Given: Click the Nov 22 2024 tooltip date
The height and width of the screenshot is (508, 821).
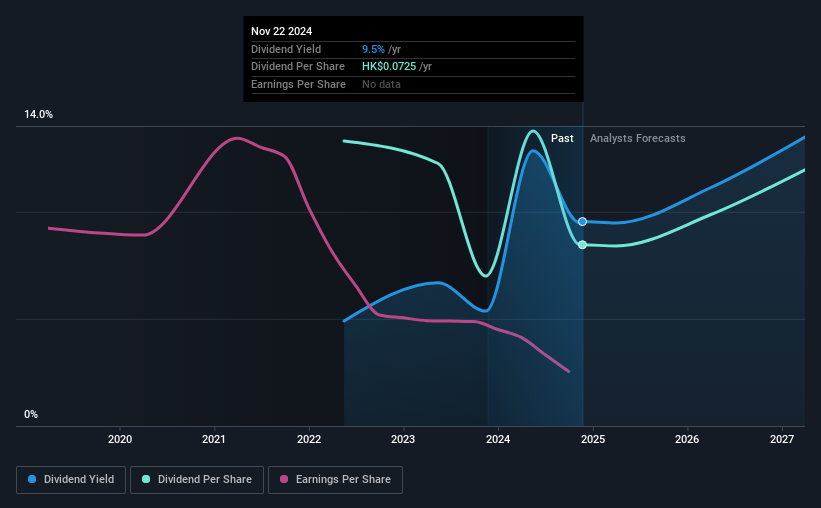Looking at the screenshot, I should click(x=281, y=31).
